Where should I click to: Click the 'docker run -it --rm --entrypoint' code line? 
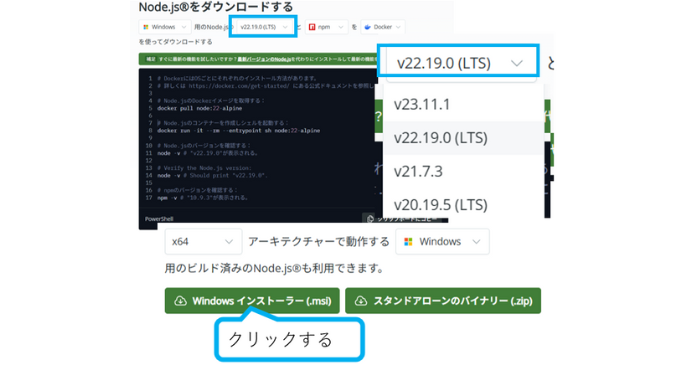[239, 130]
